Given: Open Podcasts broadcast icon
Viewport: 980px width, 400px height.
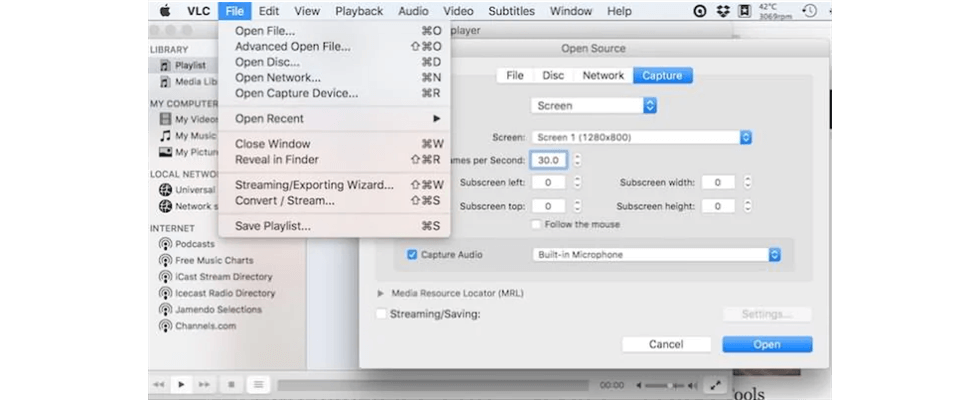Looking at the screenshot, I should click(x=165, y=244).
